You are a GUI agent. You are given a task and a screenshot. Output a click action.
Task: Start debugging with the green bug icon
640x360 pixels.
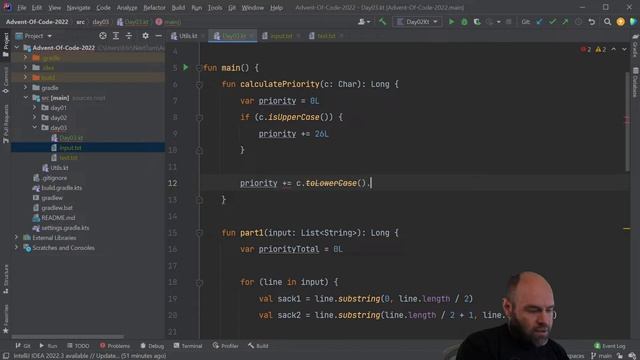point(464,22)
